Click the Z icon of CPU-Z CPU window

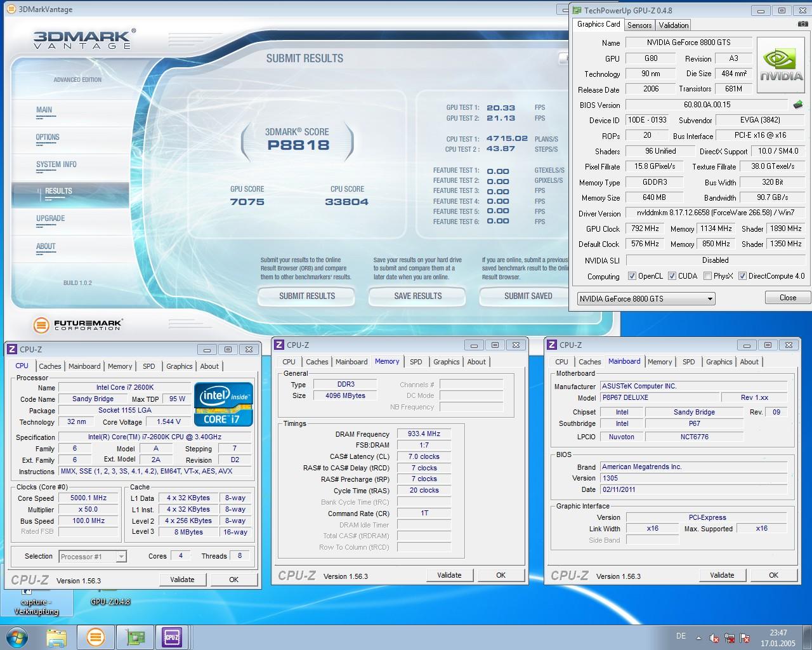[x=12, y=349]
